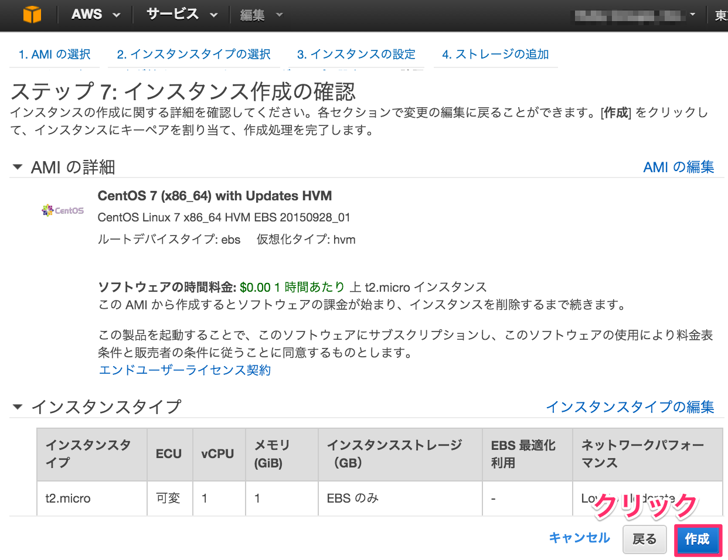Viewport: 728px width, 560px height.
Task: Open the サービス dropdown menu
Action: click(x=182, y=15)
